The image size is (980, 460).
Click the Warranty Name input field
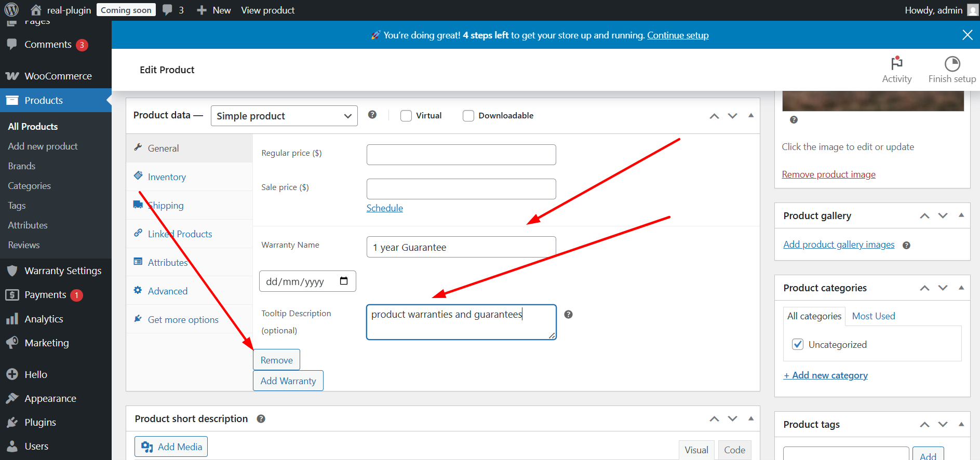click(461, 247)
